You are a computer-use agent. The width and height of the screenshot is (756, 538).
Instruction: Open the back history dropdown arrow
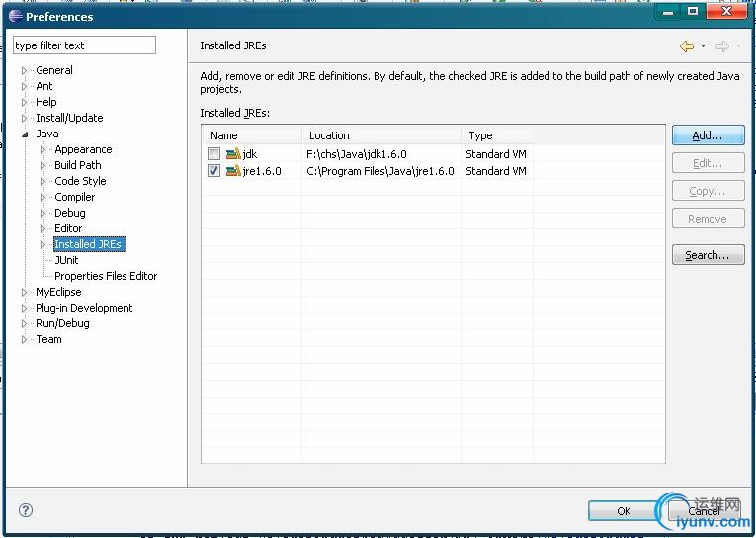[x=703, y=46]
